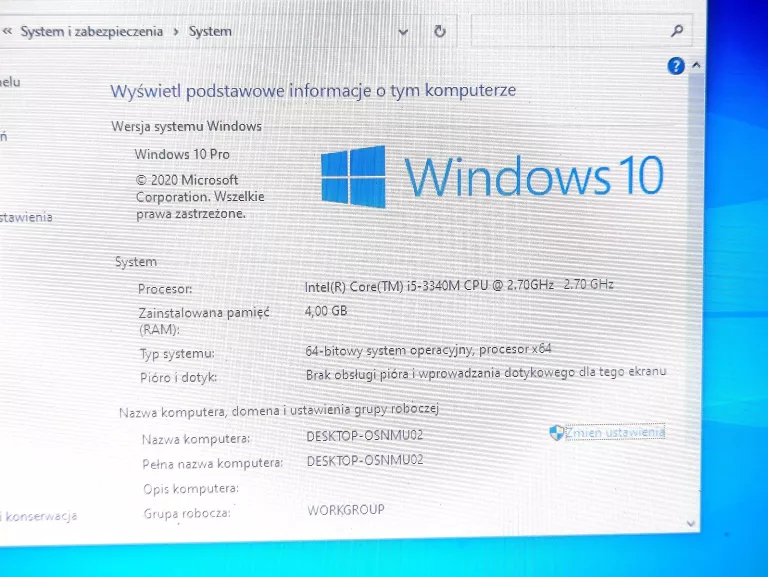Click the Zainstalowana pamięć (RAM) label

click(x=204, y=321)
